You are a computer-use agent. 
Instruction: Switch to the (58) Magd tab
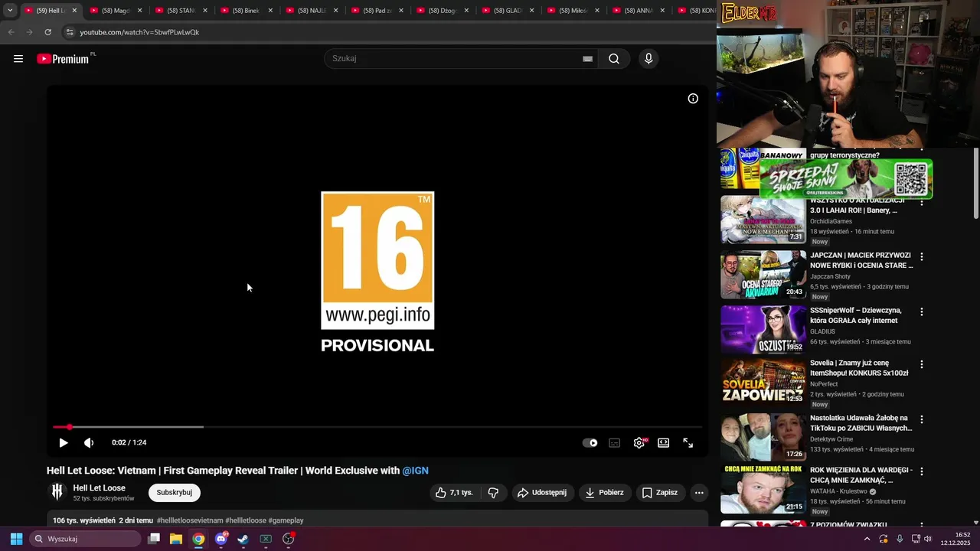(116, 11)
